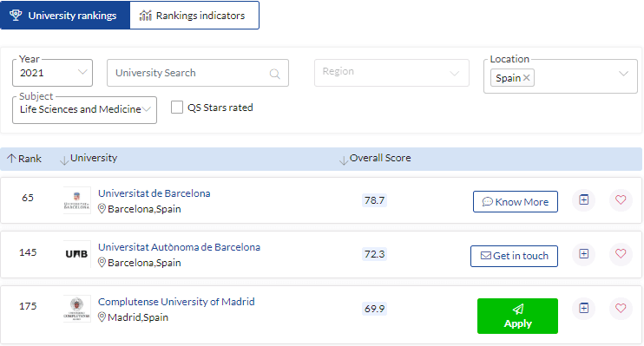Add Universitat de Barcelona to compare list
Screen dimensions: 644x346
point(583,200)
